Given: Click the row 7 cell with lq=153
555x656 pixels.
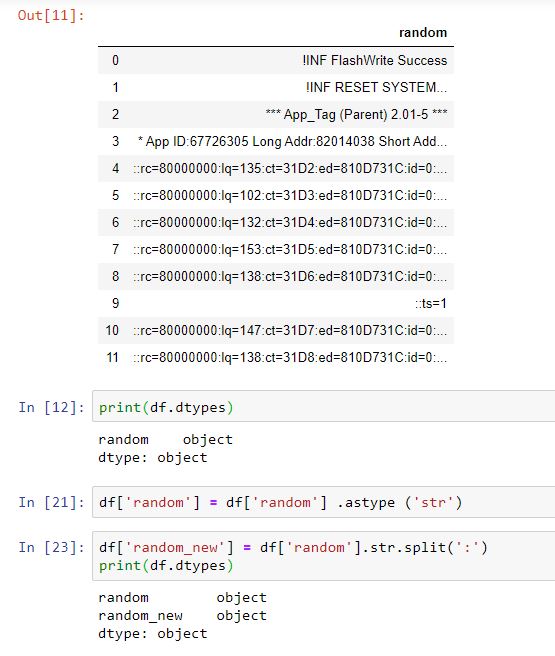Looking at the screenshot, I should click(x=290, y=249).
